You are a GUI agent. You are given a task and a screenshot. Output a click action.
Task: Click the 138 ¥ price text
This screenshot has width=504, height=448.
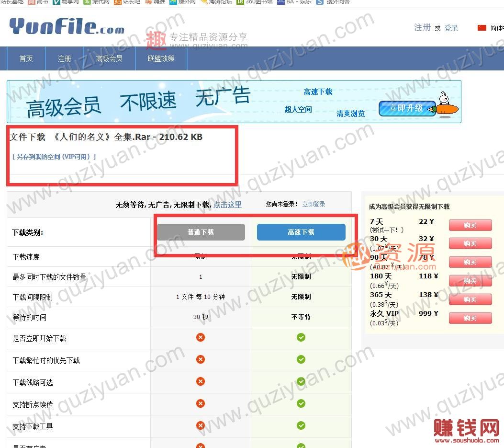[x=428, y=295]
